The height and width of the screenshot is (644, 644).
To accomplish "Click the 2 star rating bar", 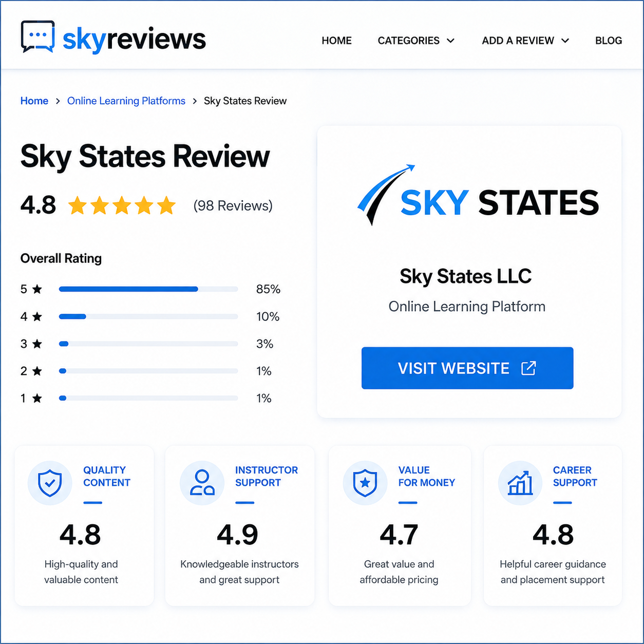I will [148, 371].
